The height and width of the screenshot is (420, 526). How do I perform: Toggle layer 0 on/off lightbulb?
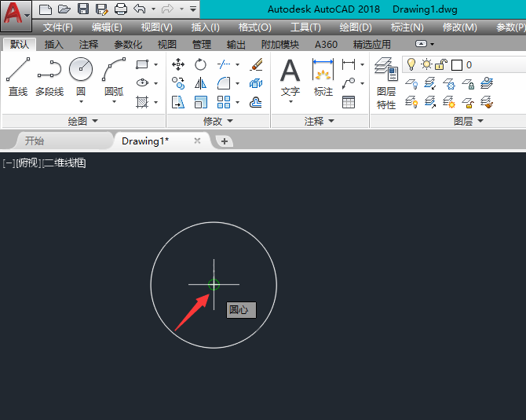[411, 64]
